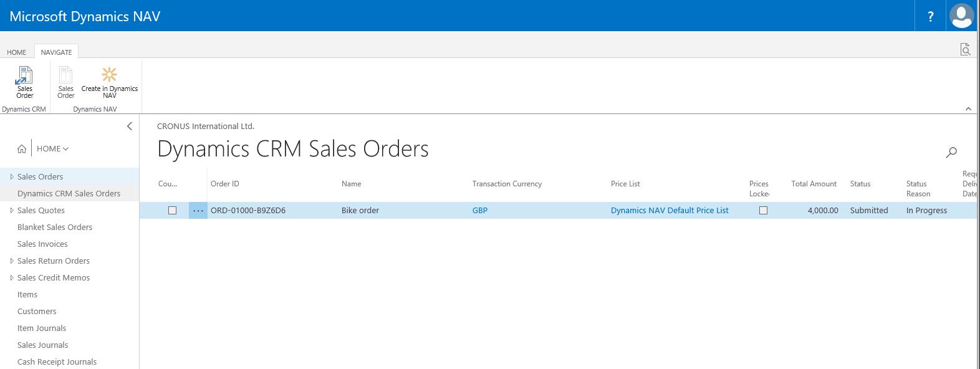The width and height of the screenshot is (980, 369).
Task: Expand the Sales Quotes tree node
Action: [x=12, y=211]
